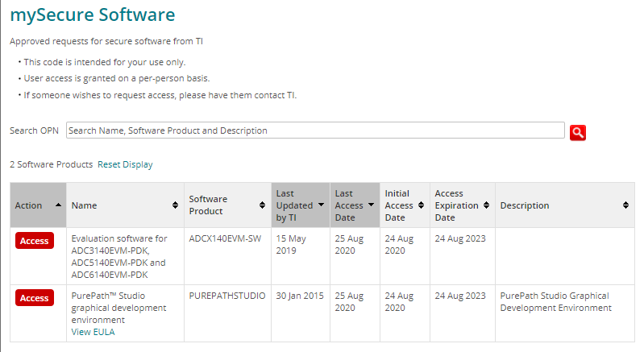Image resolution: width=644 pixels, height=352 pixels.
Task: Sort by Last Access Date arrow
Action: tap(371, 205)
